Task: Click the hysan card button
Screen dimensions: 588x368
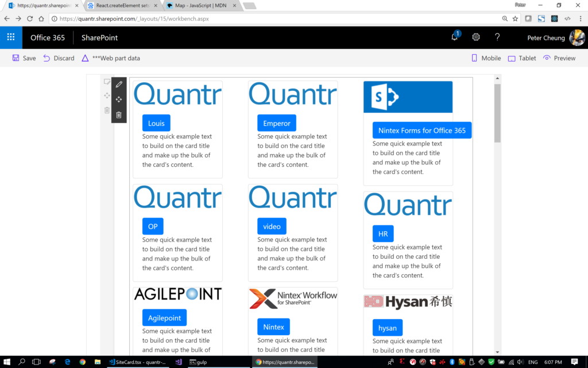Action: pyautogui.click(x=388, y=328)
